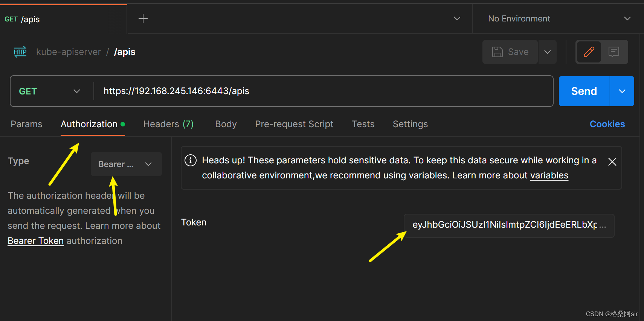Go to the Tests tab

(x=363, y=124)
